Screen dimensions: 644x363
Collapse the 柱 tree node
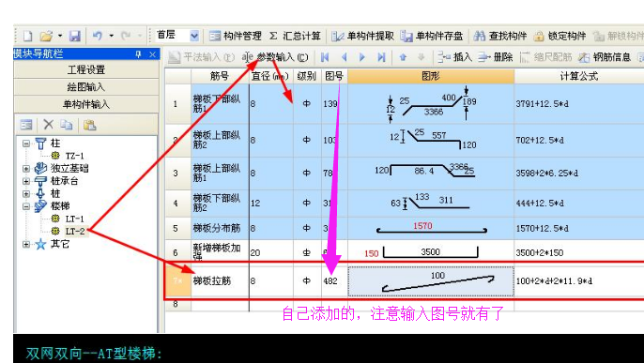pos(26,144)
